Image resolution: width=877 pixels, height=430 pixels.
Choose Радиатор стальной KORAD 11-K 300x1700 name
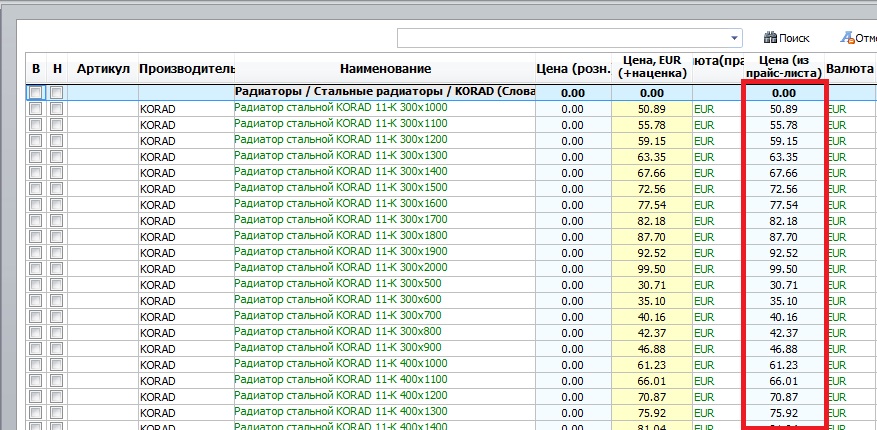[x=341, y=219]
